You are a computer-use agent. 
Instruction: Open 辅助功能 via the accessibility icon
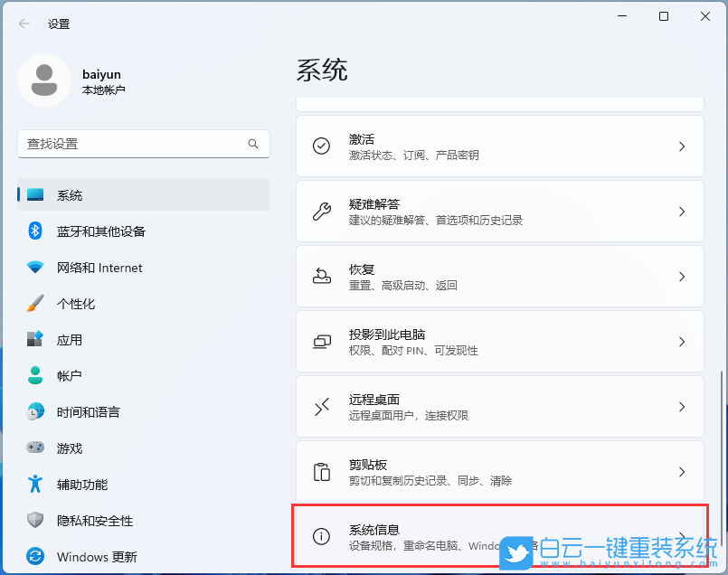click(35, 485)
